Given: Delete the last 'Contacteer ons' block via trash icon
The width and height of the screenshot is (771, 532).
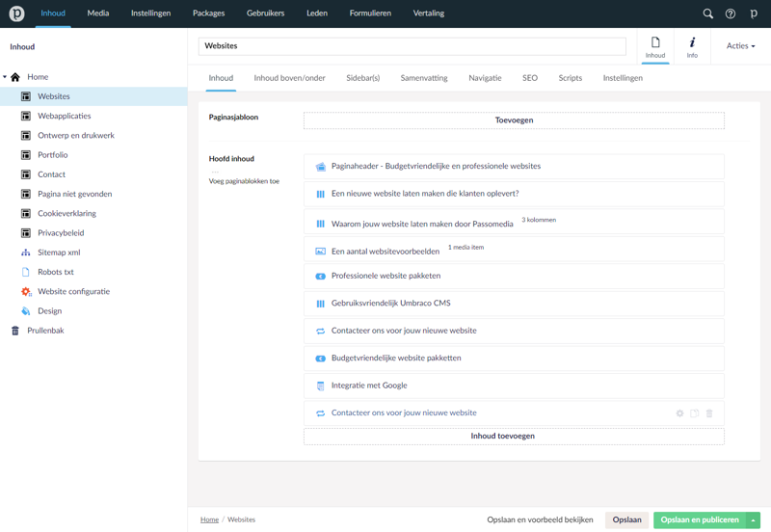Looking at the screenshot, I should 709,413.
